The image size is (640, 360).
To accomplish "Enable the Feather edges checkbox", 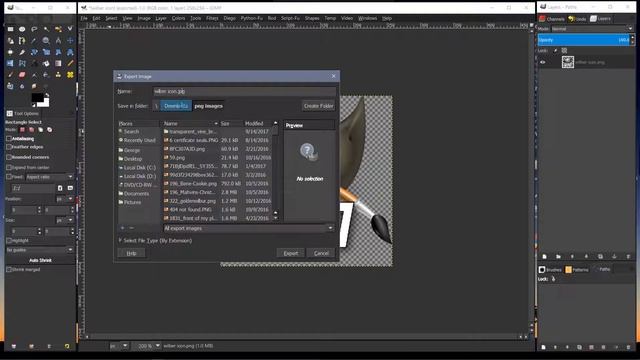I will click(9, 147).
